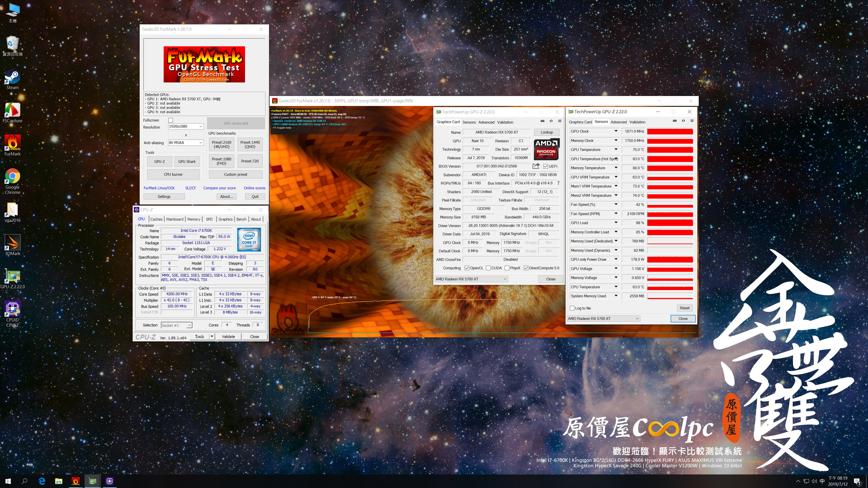Click the AMD Radeon Graphics logo in GPU-Z
The width and height of the screenshot is (868, 488).
point(547,149)
